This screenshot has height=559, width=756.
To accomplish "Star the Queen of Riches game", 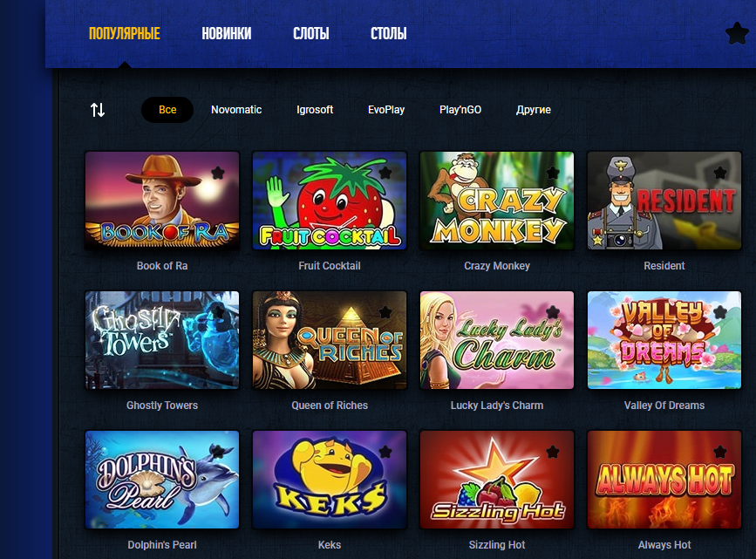I will [385, 312].
